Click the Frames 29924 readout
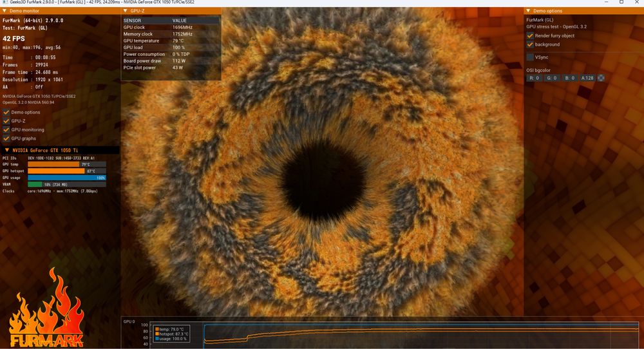644x349 pixels. coord(25,65)
